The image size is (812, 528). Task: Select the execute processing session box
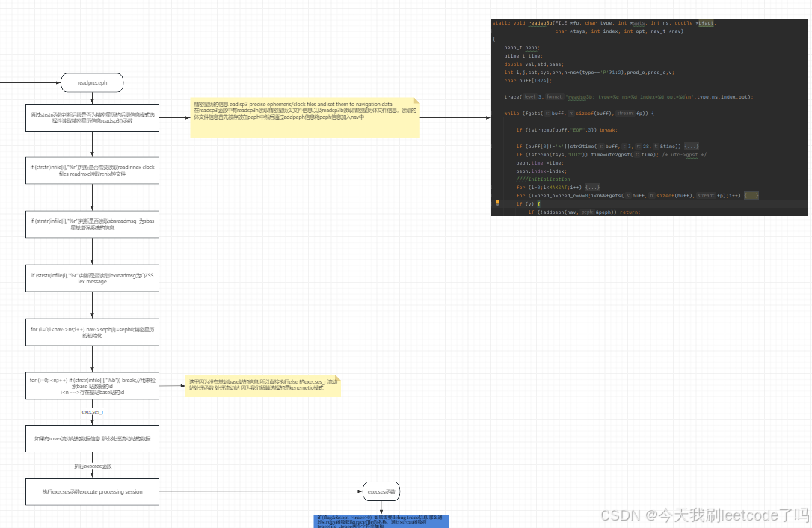[92, 492]
